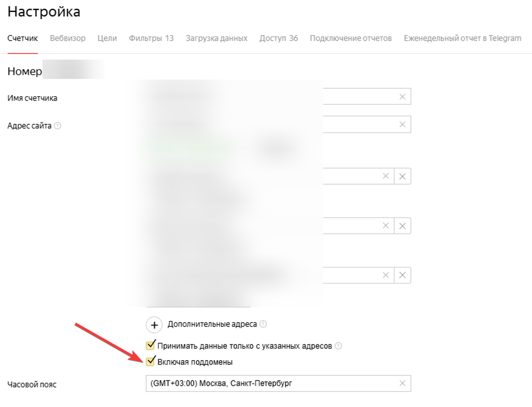Screen dimensions: 532x407
Task: Open Еженедельный отчет в Telegram tab
Action: pos(462,38)
